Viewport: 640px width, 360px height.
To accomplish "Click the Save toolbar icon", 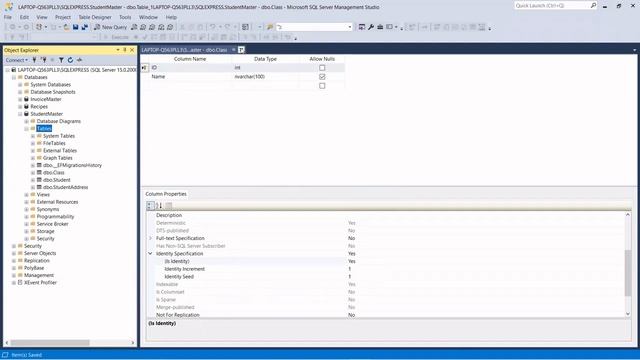I will [x=76, y=27].
